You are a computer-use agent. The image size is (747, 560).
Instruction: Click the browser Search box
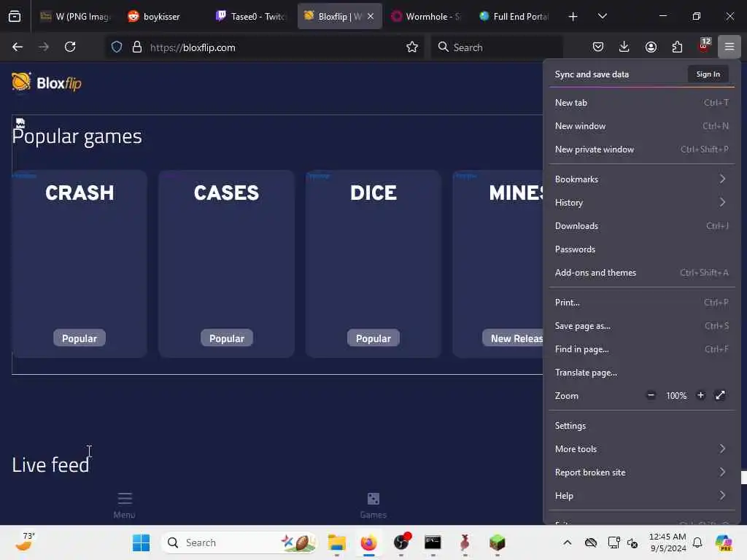click(496, 47)
